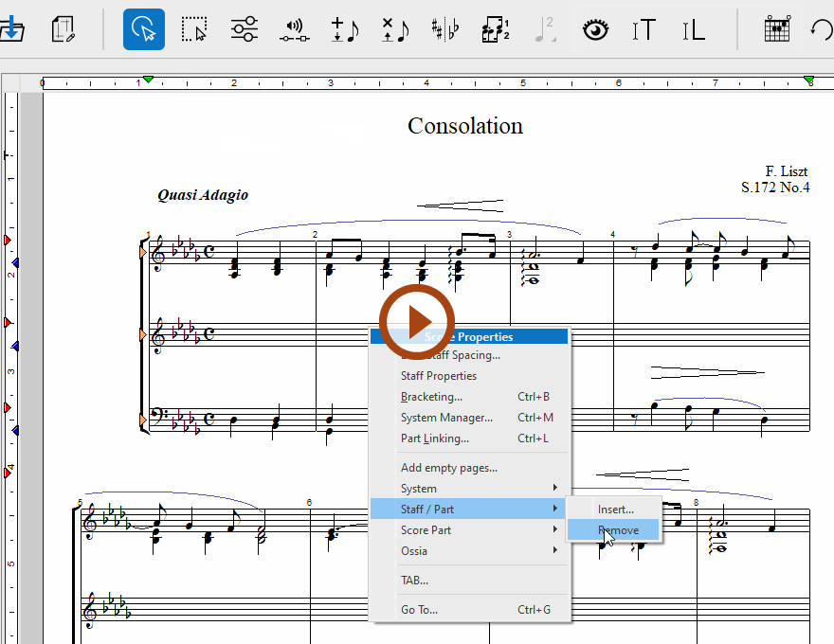The width and height of the screenshot is (834, 644).
Task: Select the IT text tool
Action: (x=644, y=29)
